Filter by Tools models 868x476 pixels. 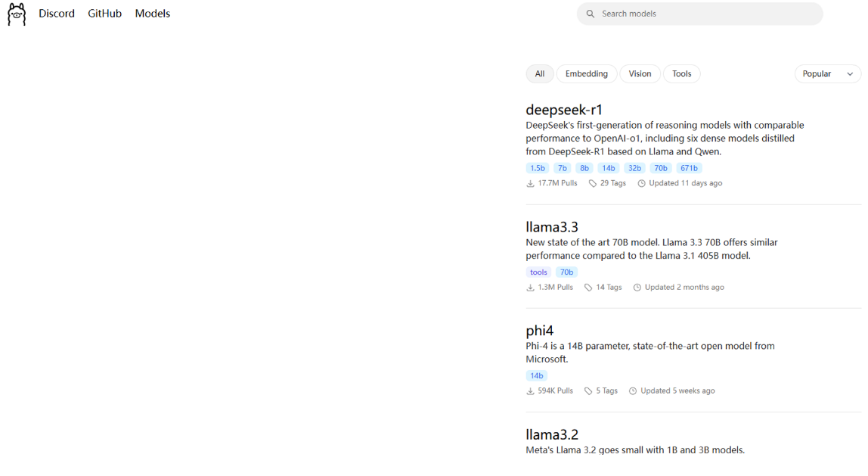[x=681, y=73]
